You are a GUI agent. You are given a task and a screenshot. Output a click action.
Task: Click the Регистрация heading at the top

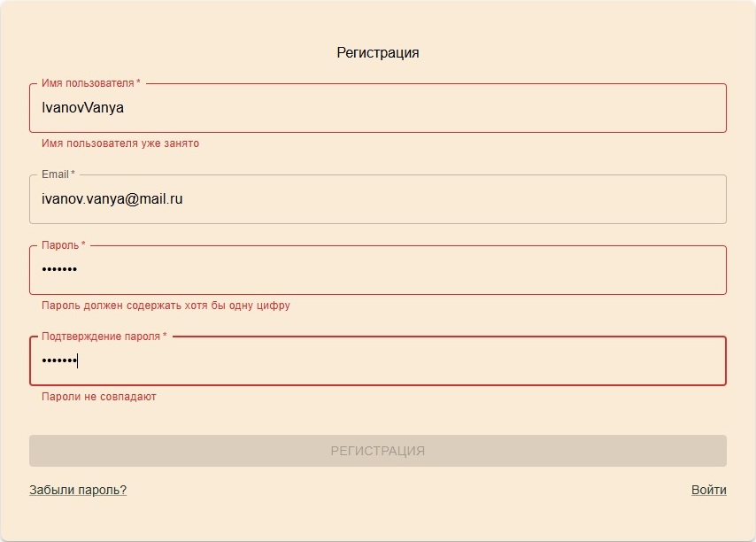(378, 53)
